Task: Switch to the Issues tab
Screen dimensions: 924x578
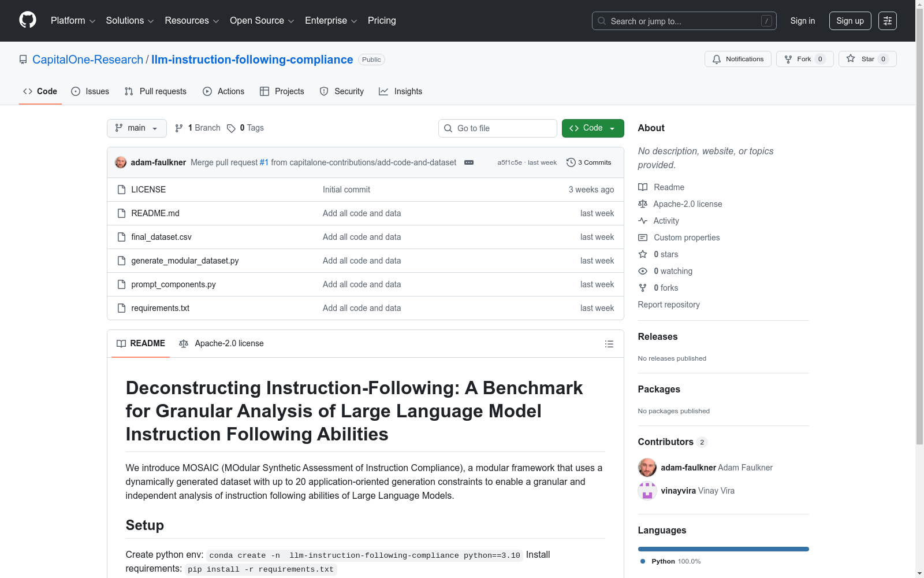Action: coord(90,91)
